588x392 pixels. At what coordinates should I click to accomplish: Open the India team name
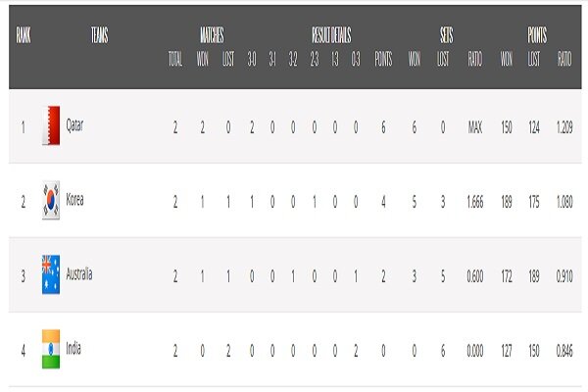pos(73,348)
